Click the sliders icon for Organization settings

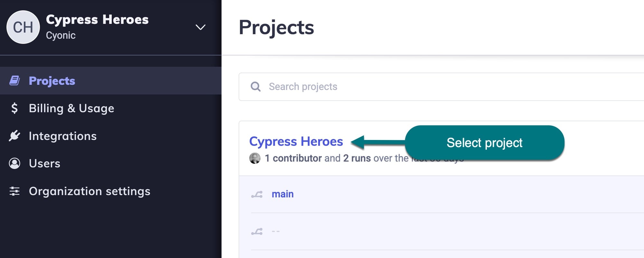pyautogui.click(x=14, y=191)
